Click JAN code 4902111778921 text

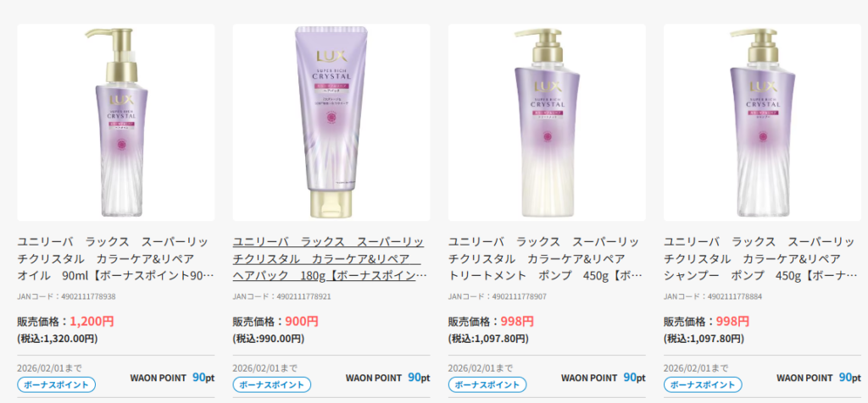pos(281,297)
